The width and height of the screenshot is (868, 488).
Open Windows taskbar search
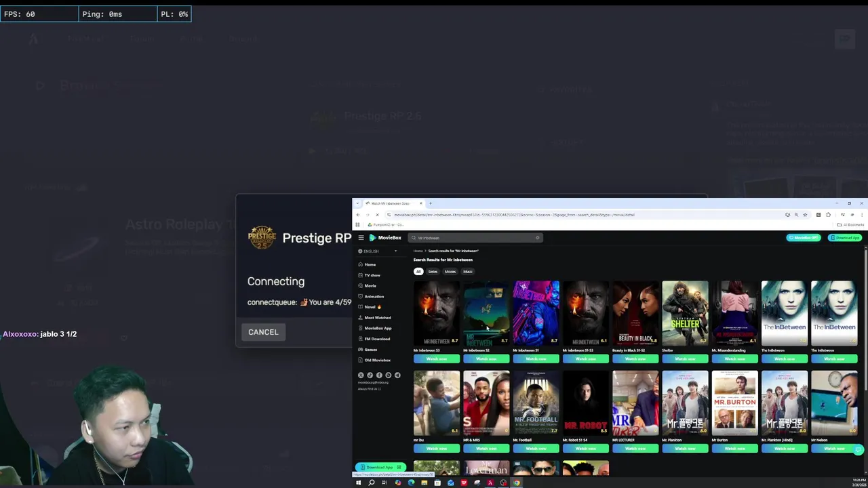pyautogui.click(x=371, y=483)
